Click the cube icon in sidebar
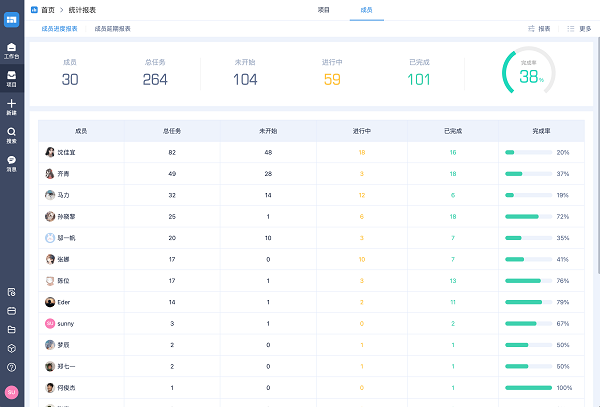This screenshot has height=407, width=600. click(x=11, y=347)
